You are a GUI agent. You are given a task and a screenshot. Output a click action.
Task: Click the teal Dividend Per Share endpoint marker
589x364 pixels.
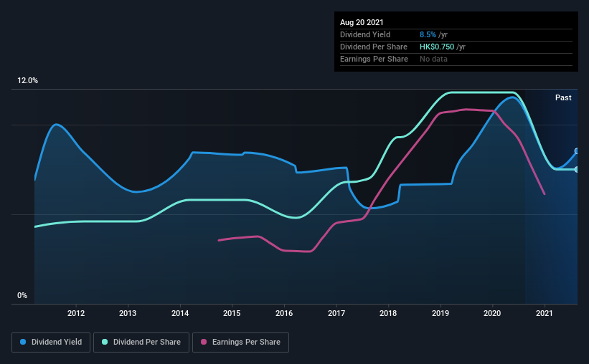577,170
